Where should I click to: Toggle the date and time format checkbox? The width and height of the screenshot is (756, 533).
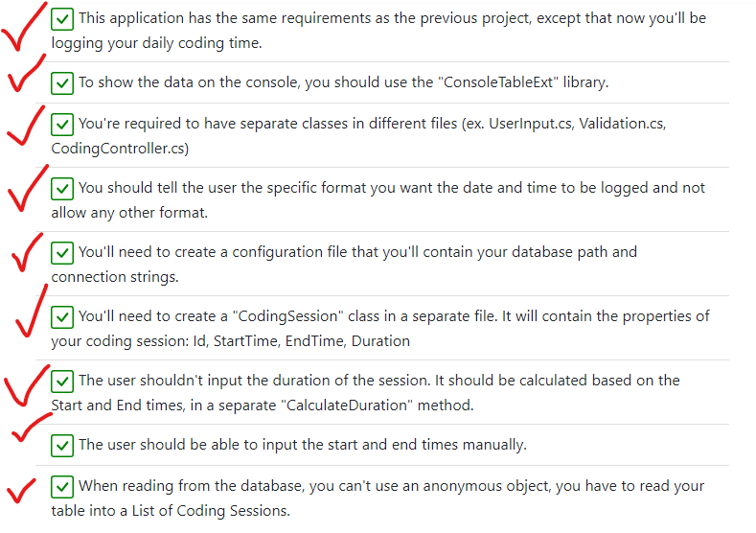[x=62, y=189]
